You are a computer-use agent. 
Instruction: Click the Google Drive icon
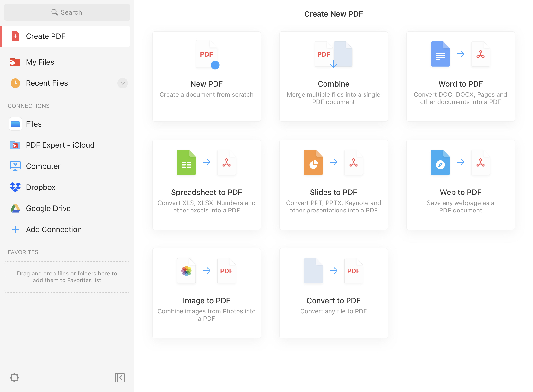point(15,208)
